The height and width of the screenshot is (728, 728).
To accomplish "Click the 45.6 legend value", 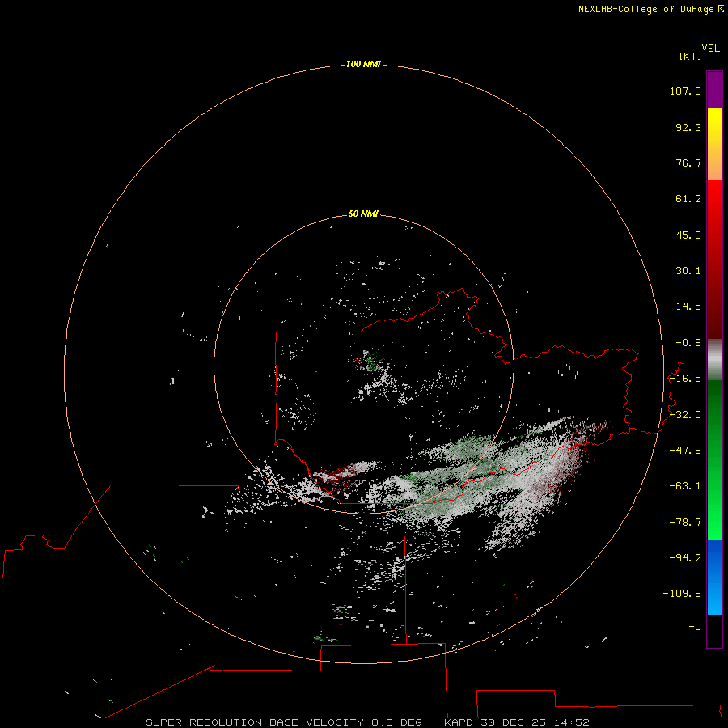I will click(x=688, y=235).
